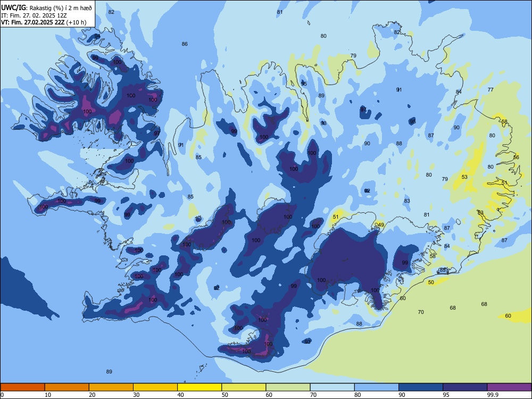This screenshot has width=532, height=399.
Task: Select the 30–40 amber legend swatch
Action: click(155, 387)
